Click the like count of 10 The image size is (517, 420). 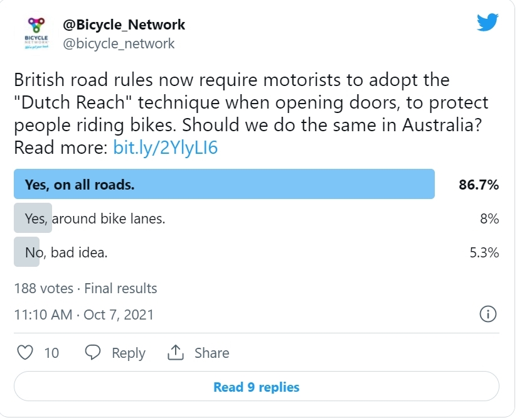(51, 353)
